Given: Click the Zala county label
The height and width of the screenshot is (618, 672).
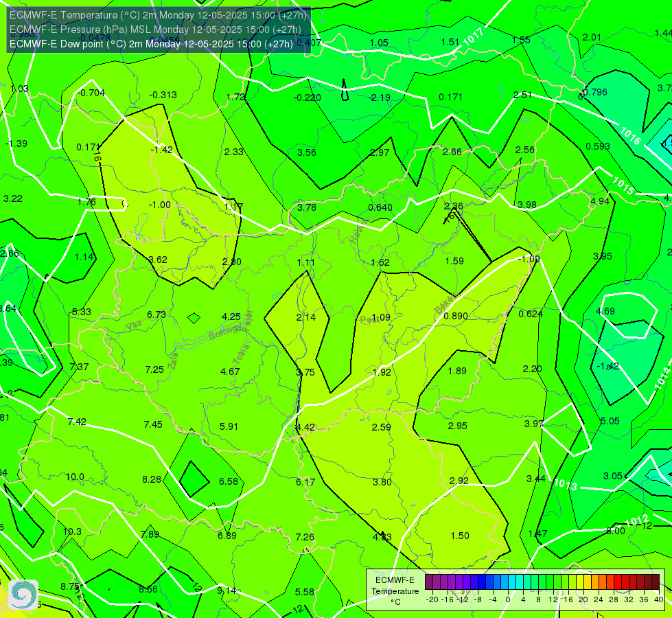Looking at the screenshot, I should [173, 361].
